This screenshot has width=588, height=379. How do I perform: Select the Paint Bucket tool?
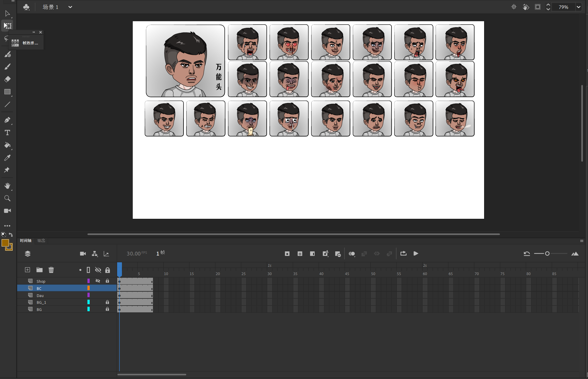tap(7, 145)
